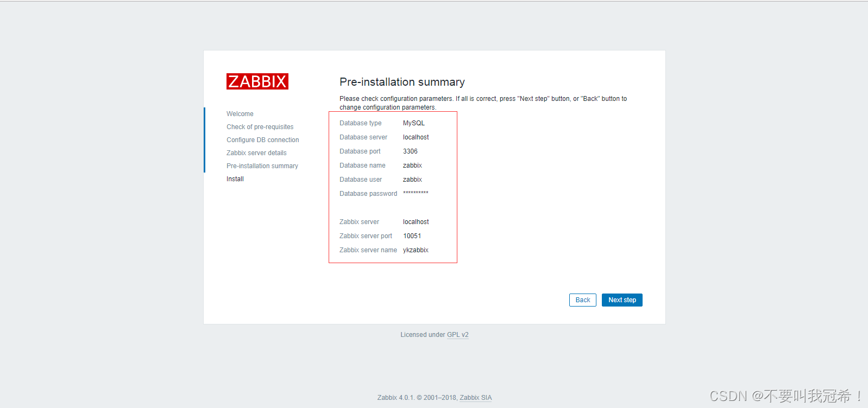Click the Zabbix server name label
Screen dimensions: 868x408
368,250
